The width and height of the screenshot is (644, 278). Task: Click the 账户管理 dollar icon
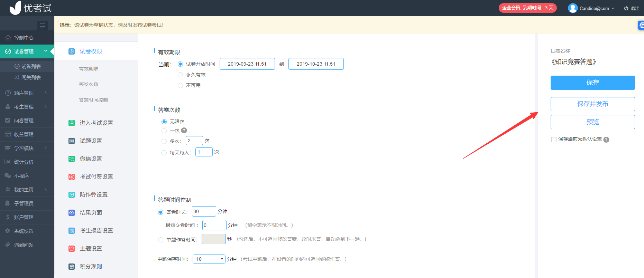coord(8,217)
